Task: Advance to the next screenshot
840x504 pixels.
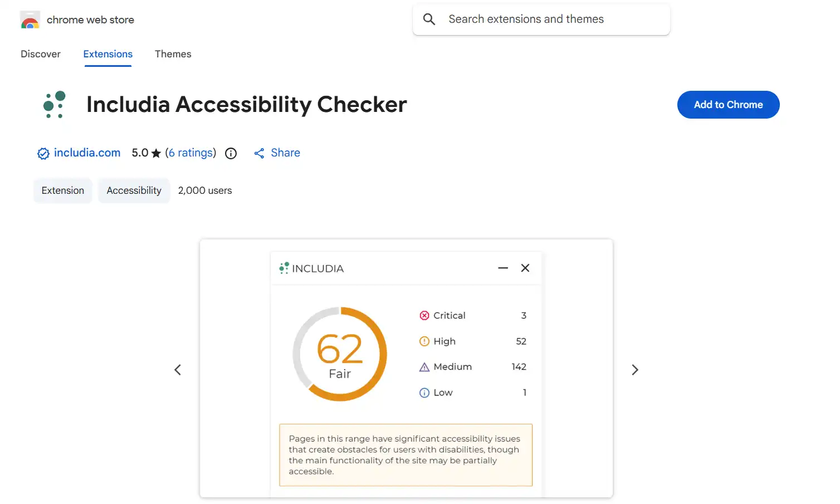Action: coord(634,369)
